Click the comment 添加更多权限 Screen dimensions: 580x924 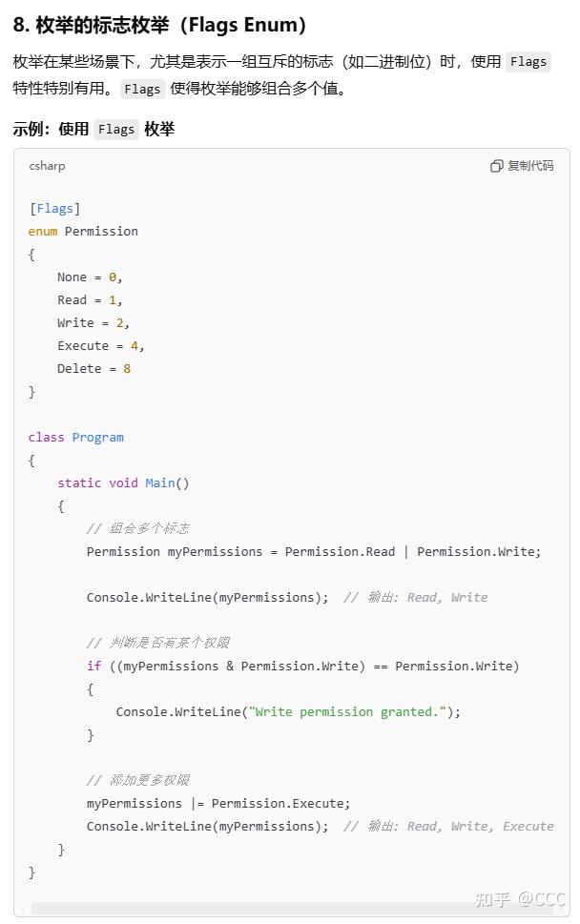[x=137, y=780]
